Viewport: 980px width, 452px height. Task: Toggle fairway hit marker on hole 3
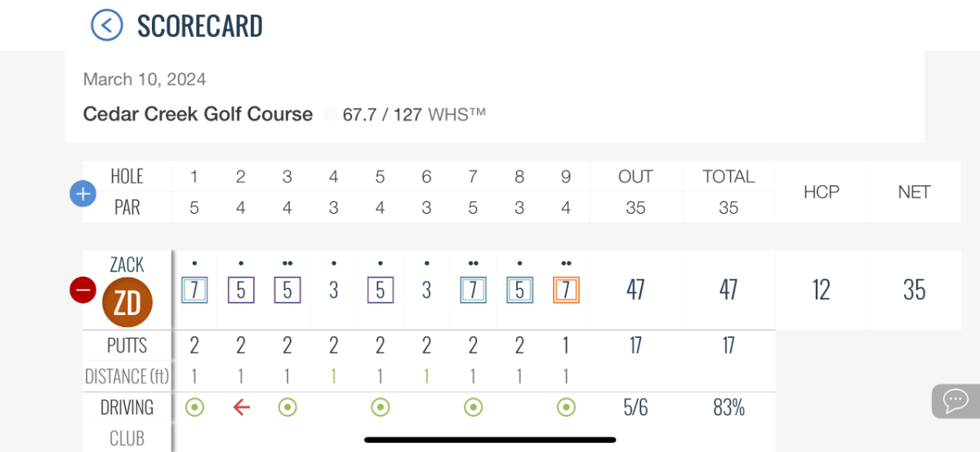pyautogui.click(x=287, y=407)
